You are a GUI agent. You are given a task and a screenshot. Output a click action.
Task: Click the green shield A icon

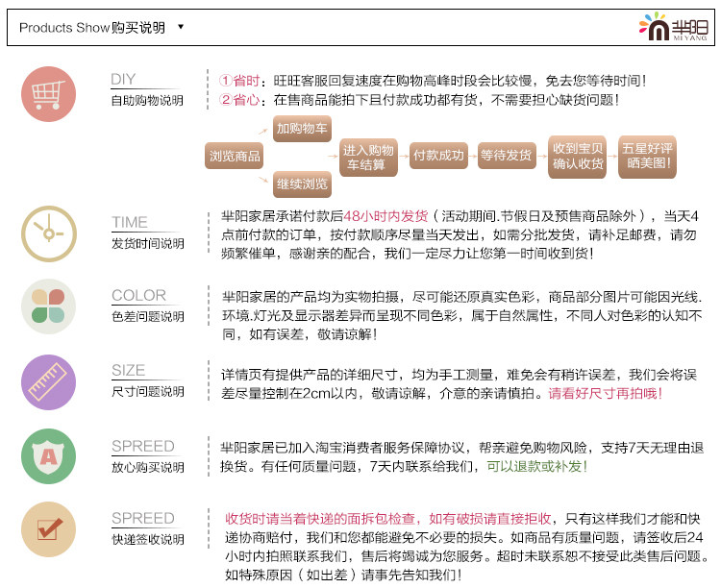48,456
